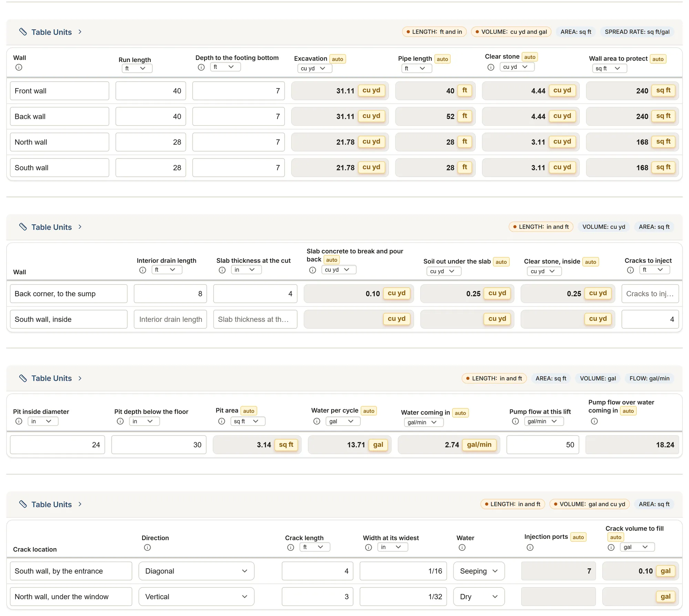Click info icon beside Depth to footing bottom
This screenshot has height=616, width=689.
201,68
